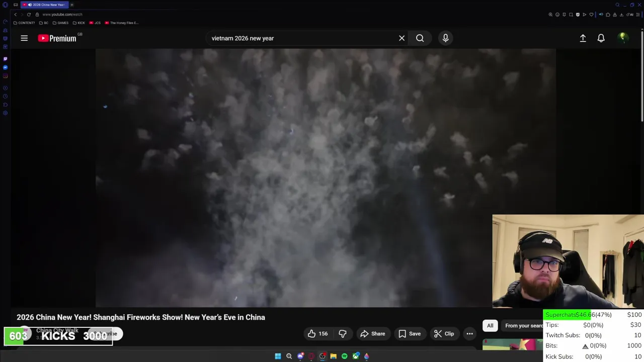
Task: Open the browser downloads icon
Action: coord(621,15)
